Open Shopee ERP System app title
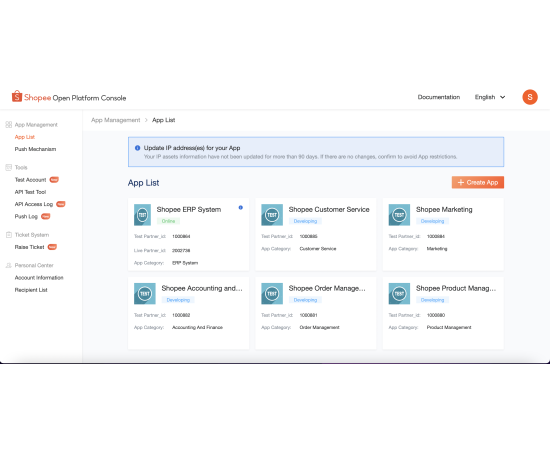Screen dimensions: 550x450 tap(189, 209)
